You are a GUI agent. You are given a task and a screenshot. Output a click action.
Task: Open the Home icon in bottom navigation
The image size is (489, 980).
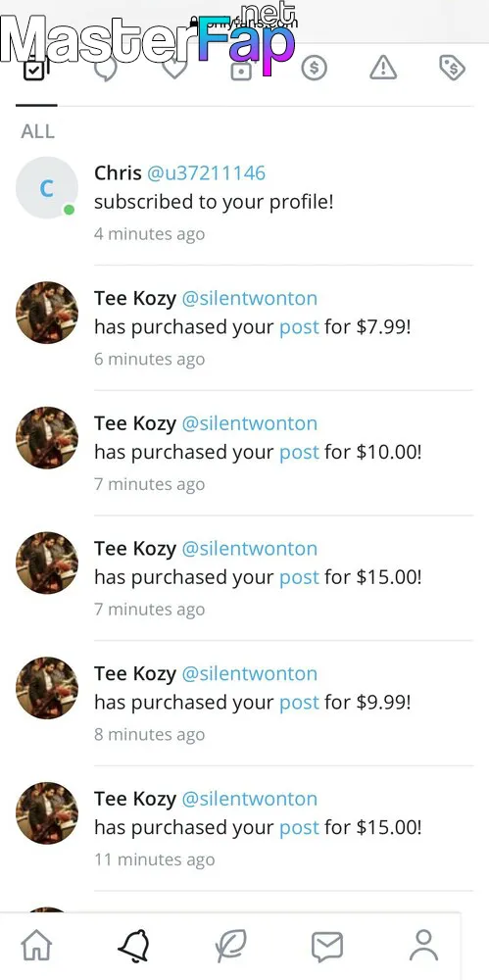(36, 946)
